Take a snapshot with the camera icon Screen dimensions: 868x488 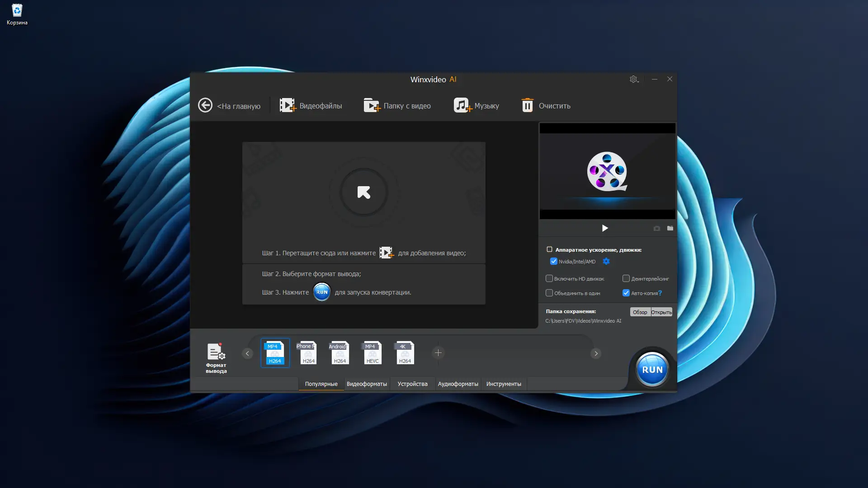click(656, 229)
